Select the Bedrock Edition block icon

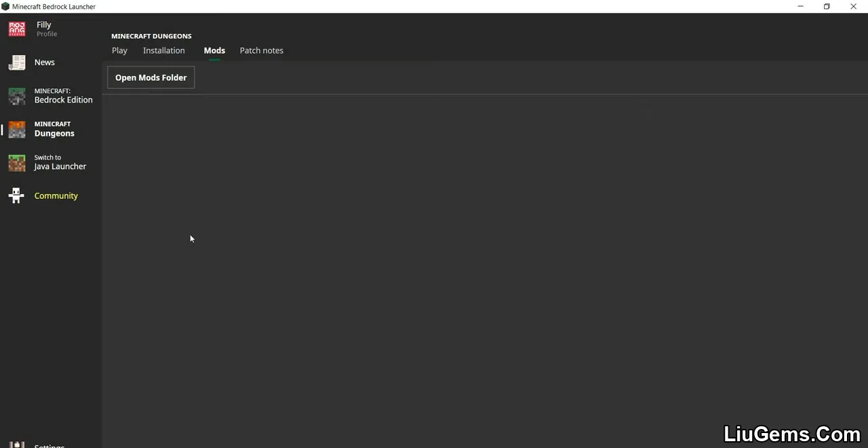(17, 96)
